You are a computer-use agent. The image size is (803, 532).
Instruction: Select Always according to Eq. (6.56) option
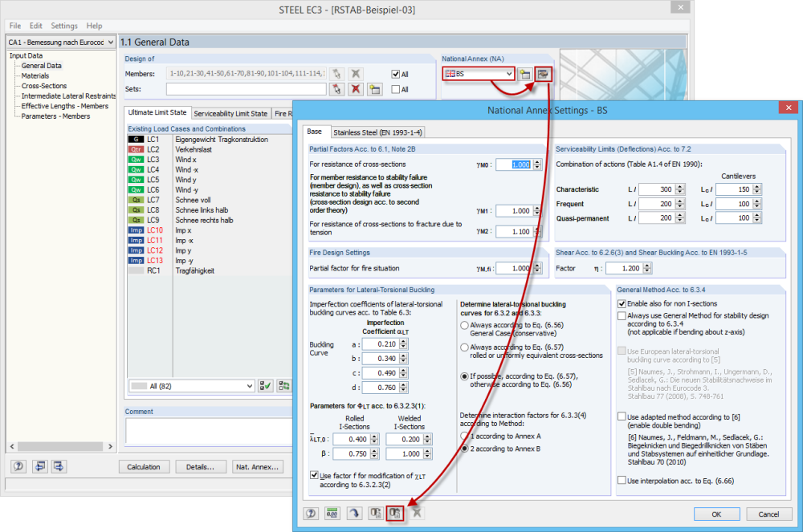click(464, 325)
